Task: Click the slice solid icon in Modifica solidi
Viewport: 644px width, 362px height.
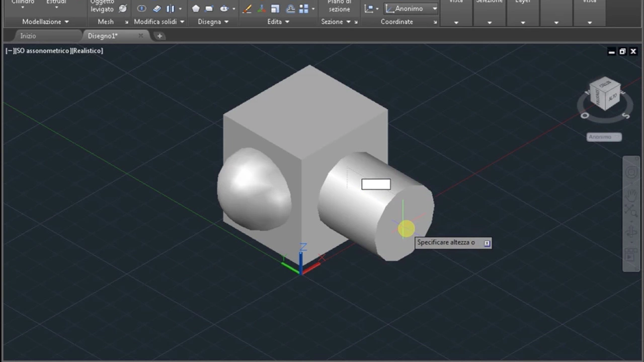Action: tap(170, 9)
